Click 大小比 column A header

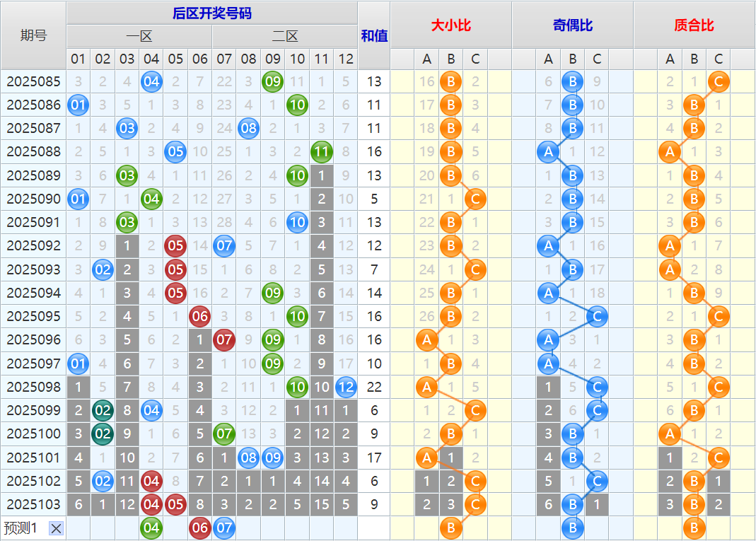[x=426, y=59]
